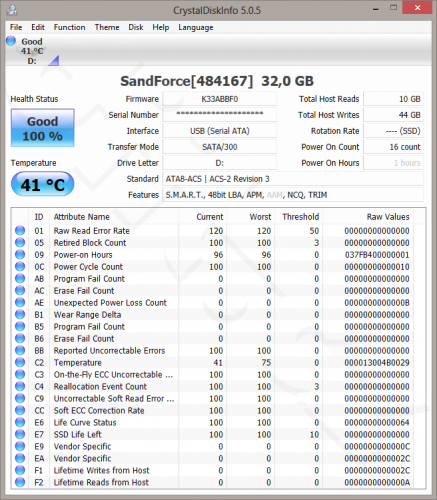Click the blue triangle disk selection marker
This screenshot has height=500, width=437.
click(x=54, y=61)
